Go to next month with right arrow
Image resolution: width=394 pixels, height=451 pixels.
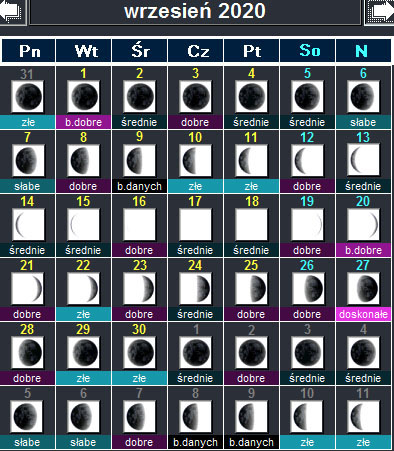tap(380, 12)
